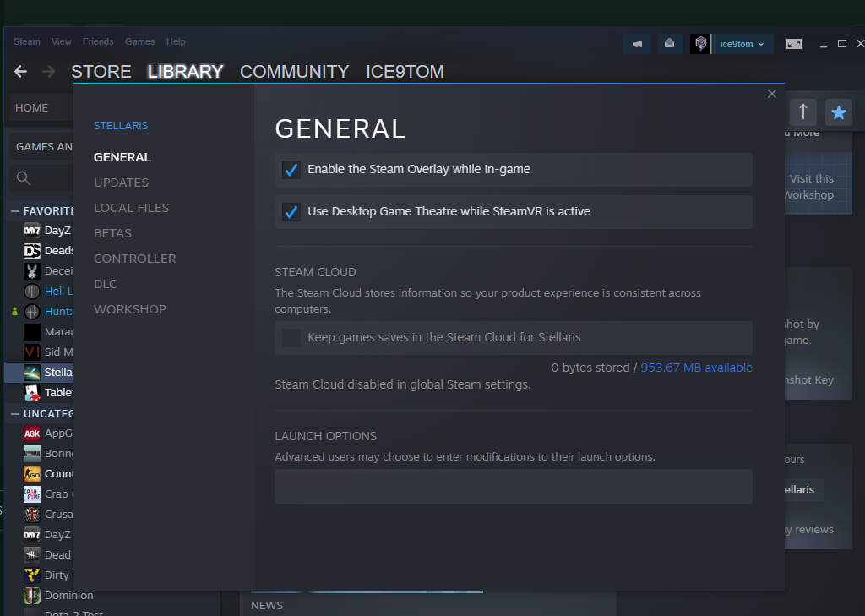The height and width of the screenshot is (616, 865).
Task: Click the launch options text field
Action: coord(514,487)
